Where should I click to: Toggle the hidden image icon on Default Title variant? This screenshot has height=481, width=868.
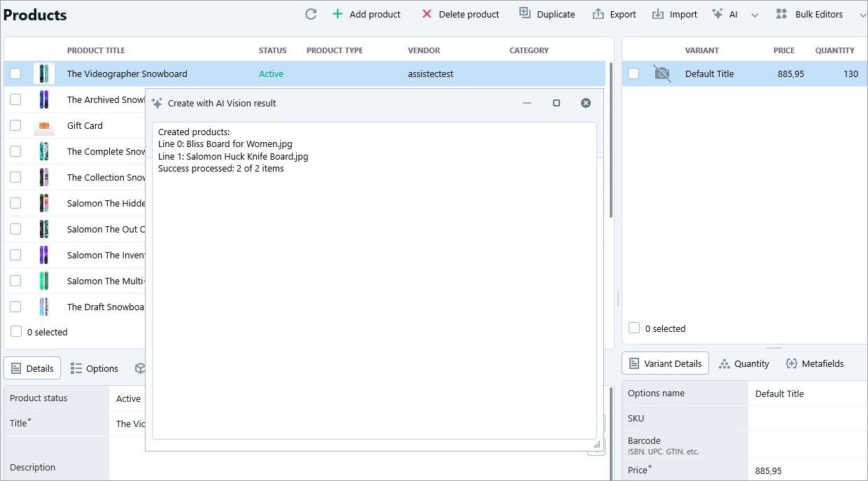[661, 73]
